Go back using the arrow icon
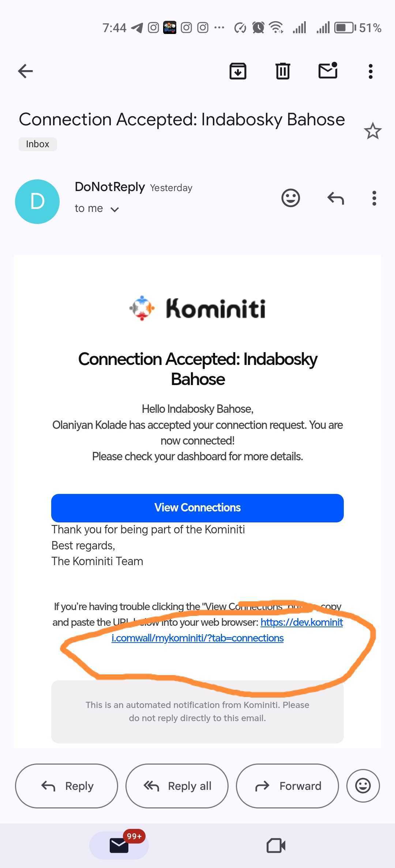Viewport: 395px width, 868px height. (25, 71)
